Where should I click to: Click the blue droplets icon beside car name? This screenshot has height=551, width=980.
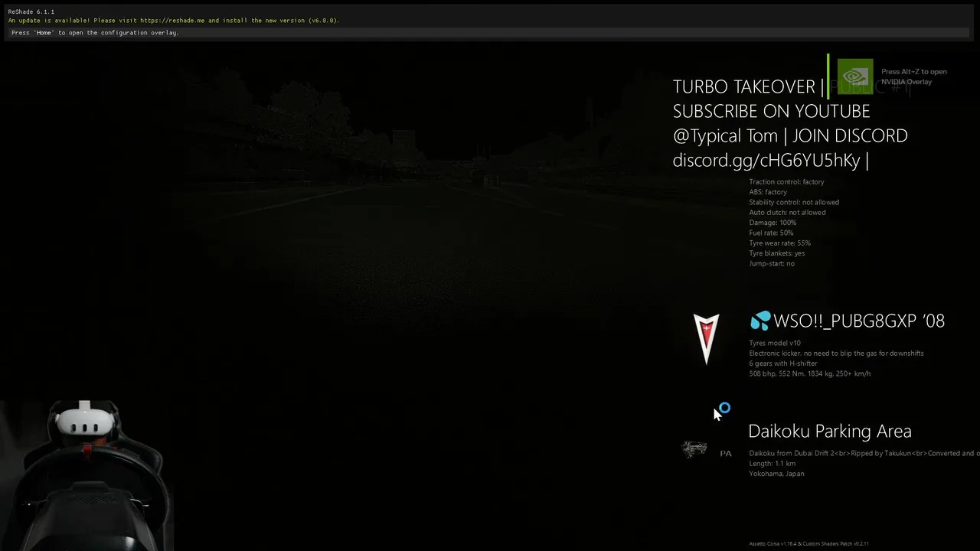[x=760, y=321]
